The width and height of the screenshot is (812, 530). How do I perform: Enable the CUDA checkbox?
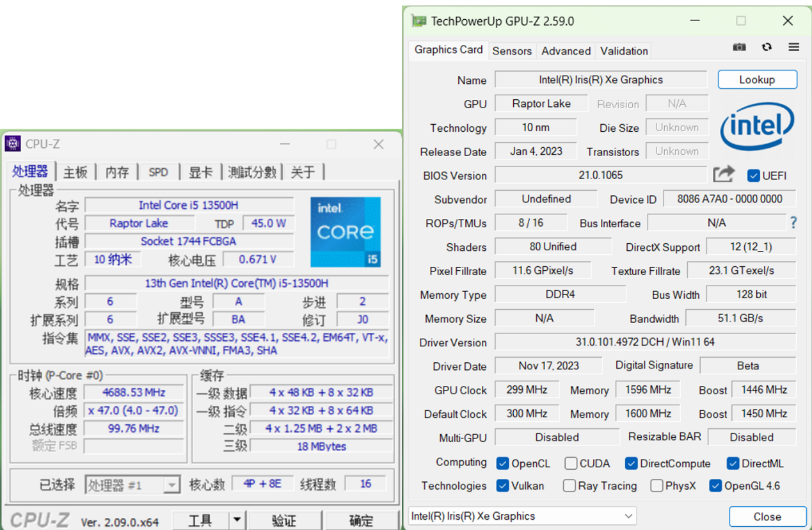click(571, 463)
